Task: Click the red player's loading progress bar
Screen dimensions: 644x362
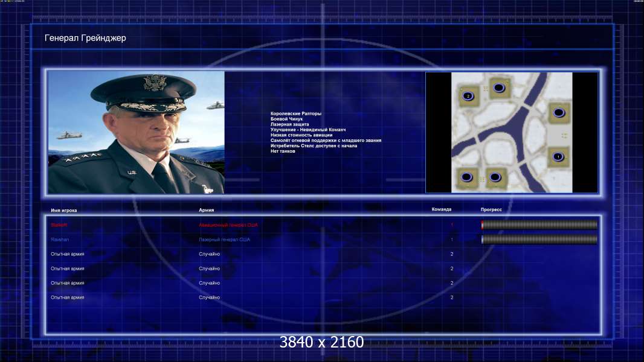Action: pyautogui.click(x=539, y=224)
